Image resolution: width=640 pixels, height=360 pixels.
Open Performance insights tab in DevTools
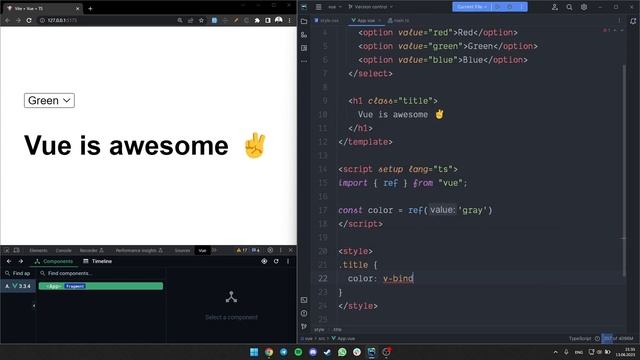[139, 250]
